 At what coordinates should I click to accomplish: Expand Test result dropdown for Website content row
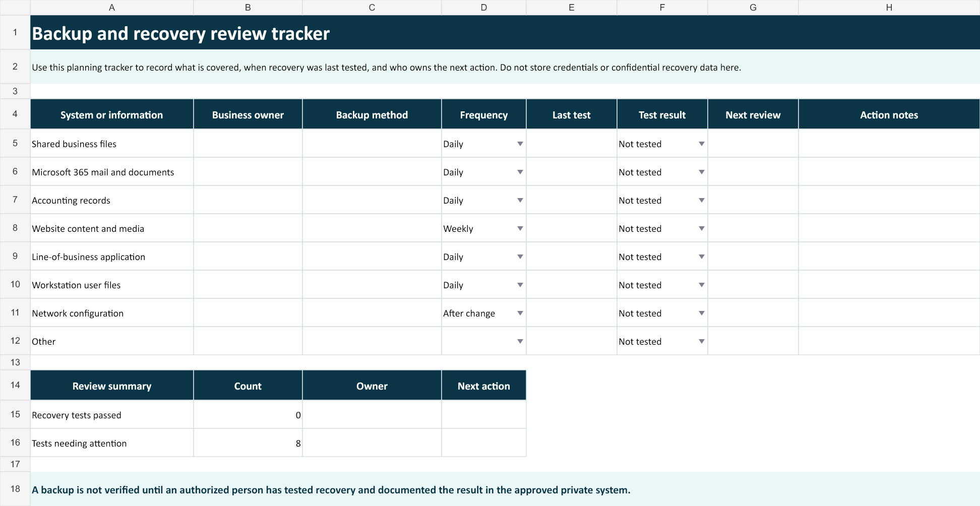(x=701, y=229)
